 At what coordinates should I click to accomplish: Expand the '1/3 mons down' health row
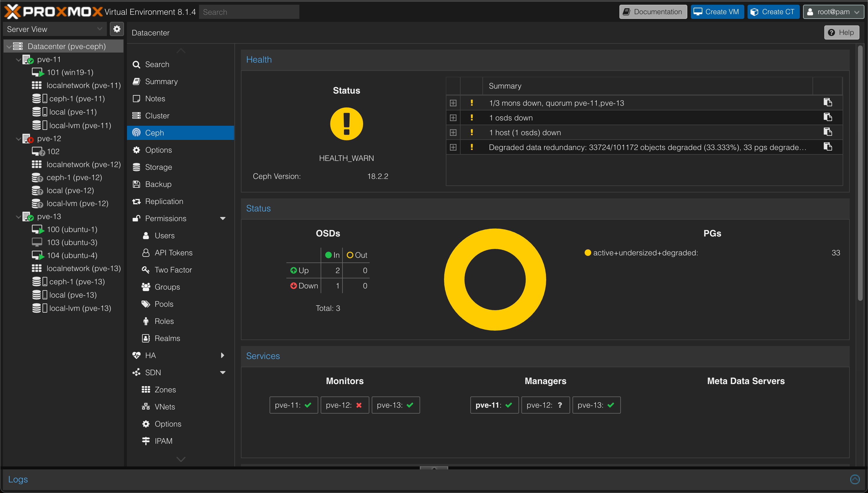[453, 103]
